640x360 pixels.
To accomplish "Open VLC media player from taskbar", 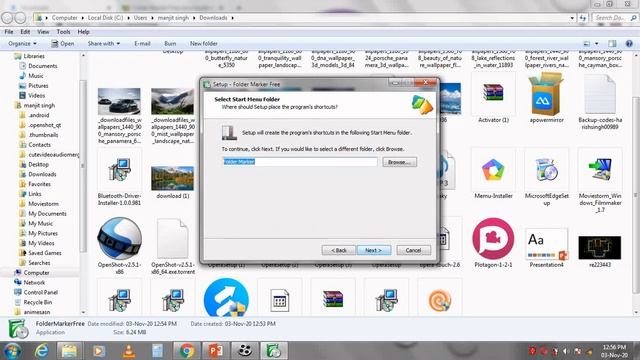I will pyautogui.click(x=129, y=351).
